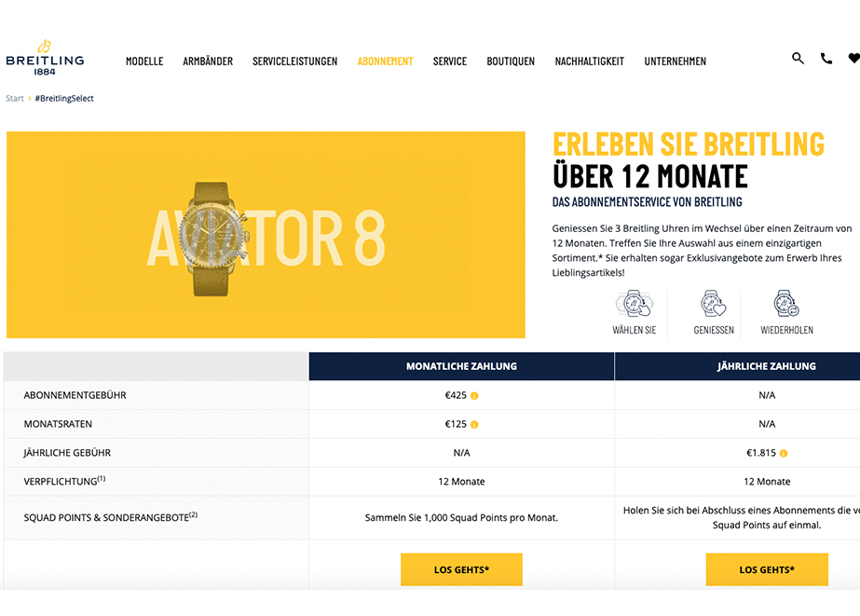Click the Geniessen watch heart icon

pyautogui.click(x=713, y=304)
